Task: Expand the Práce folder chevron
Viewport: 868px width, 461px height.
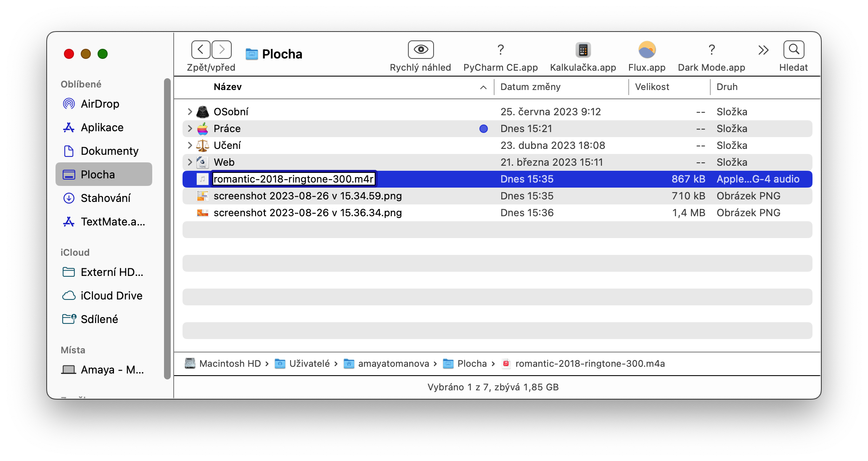Action: [190, 128]
